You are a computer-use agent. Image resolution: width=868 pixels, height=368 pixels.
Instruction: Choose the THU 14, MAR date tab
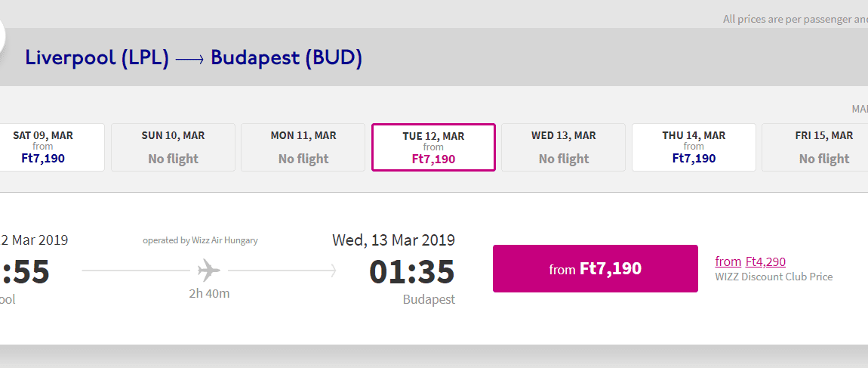(x=694, y=147)
